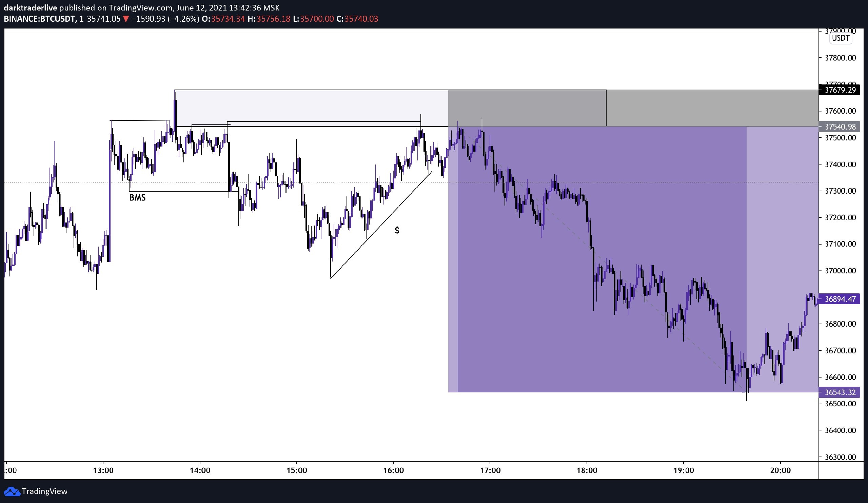Image resolution: width=868 pixels, height=503 pixels.
Task: Click the BINANCE:BTCUSDT symbol title
Action: click(39, 19)
